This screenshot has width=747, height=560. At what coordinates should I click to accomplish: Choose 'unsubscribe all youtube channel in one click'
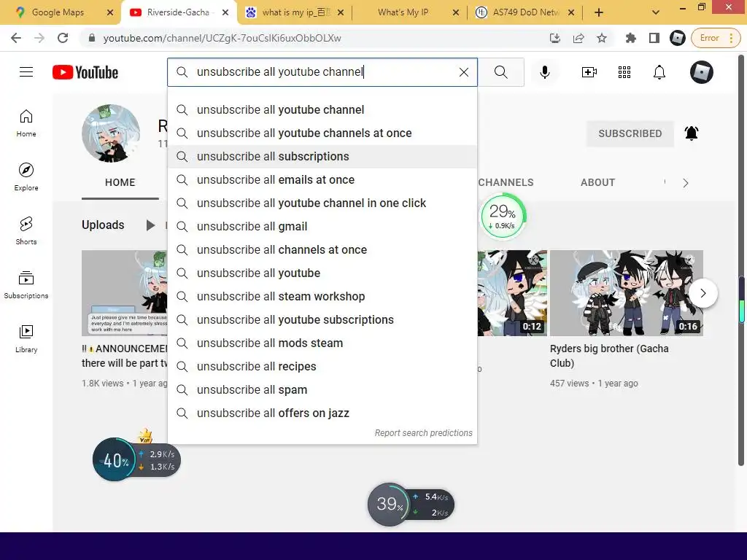322,203
